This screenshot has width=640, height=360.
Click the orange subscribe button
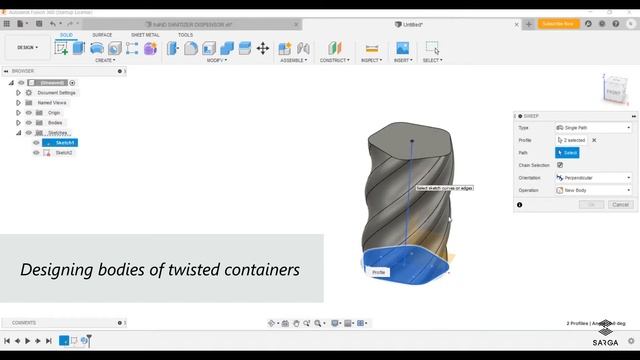point(558,24)
